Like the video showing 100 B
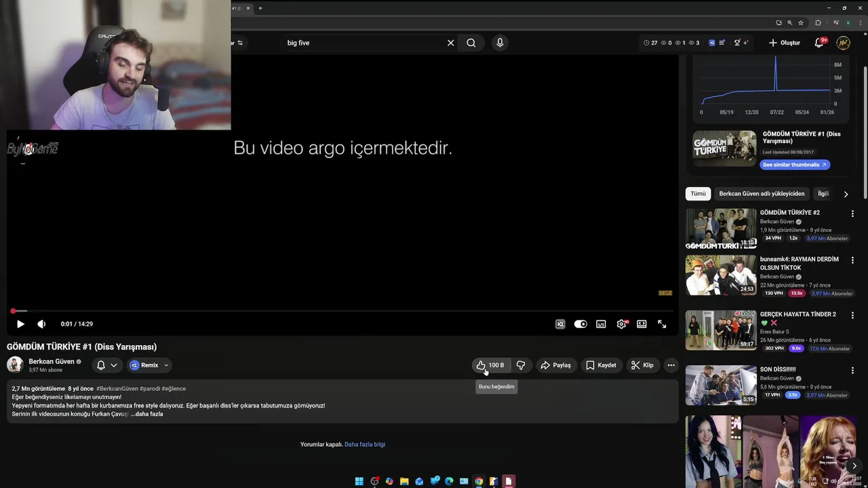Screen dimensions: 868x488 click(x=490, y=365)
